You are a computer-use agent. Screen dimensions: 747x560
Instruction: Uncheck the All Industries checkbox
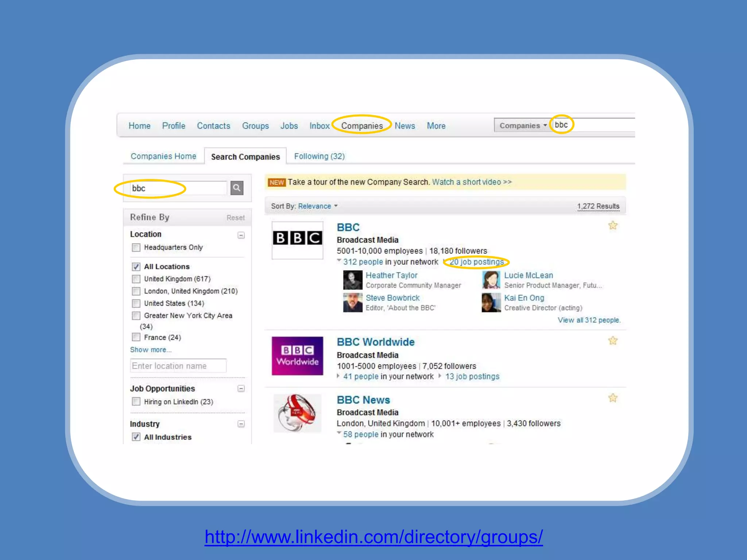(x=136, y=437)
